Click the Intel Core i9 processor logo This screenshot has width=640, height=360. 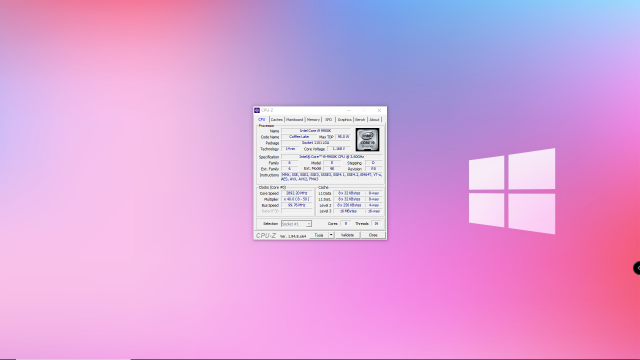click(367, 140)
